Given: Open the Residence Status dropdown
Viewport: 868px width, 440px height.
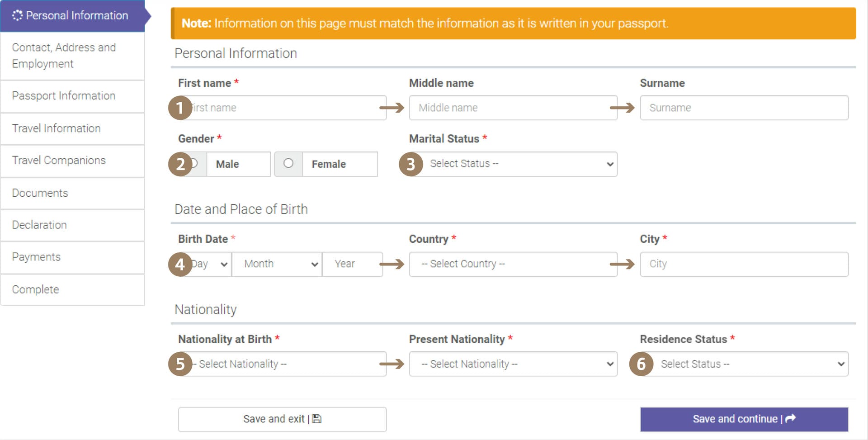Looking at the screenshot, I should 750,364.
